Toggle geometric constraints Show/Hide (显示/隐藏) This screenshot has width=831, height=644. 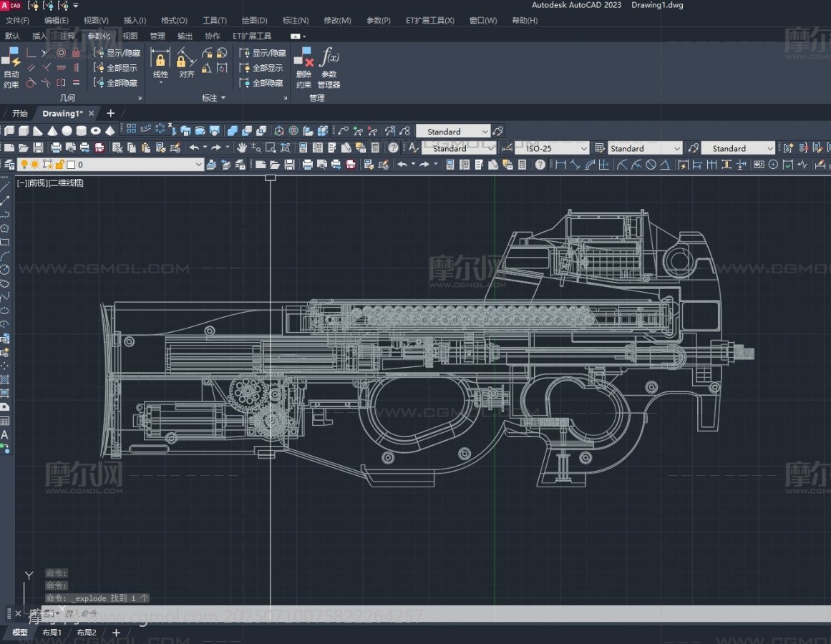click(x=117, y=52)
